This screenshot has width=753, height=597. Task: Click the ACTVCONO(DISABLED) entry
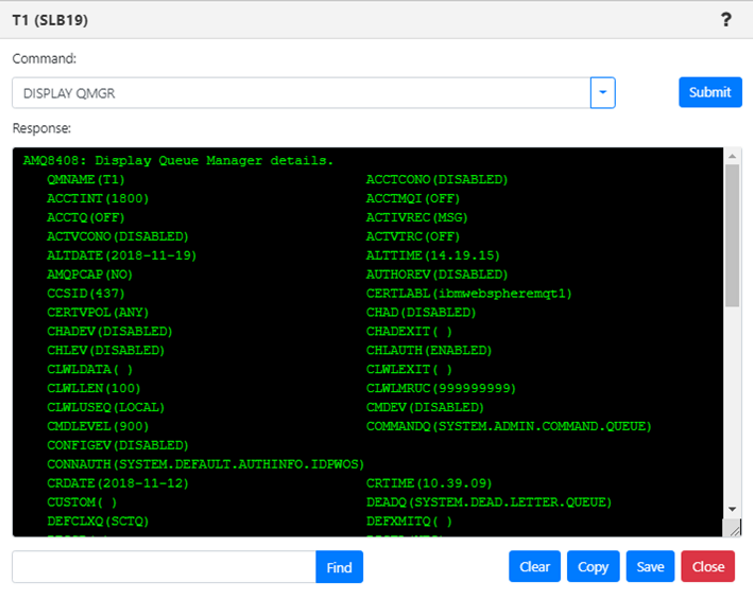tap(118, 236)
